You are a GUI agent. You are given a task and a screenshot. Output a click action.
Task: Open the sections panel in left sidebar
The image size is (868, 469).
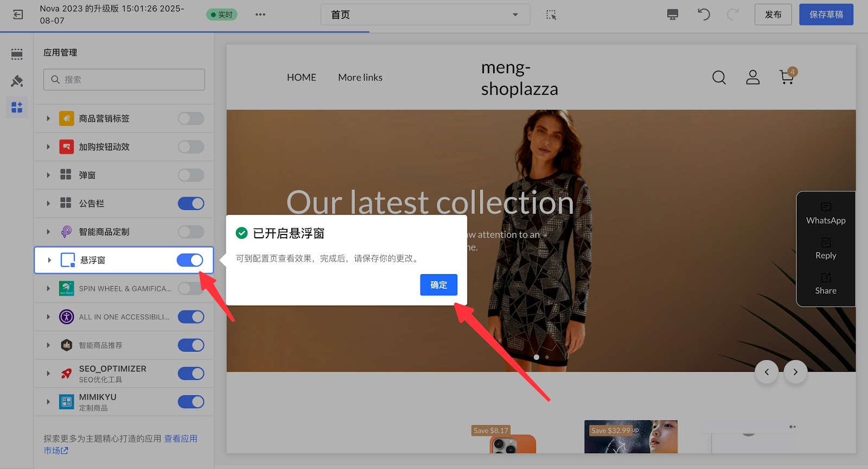click(17, 54)
